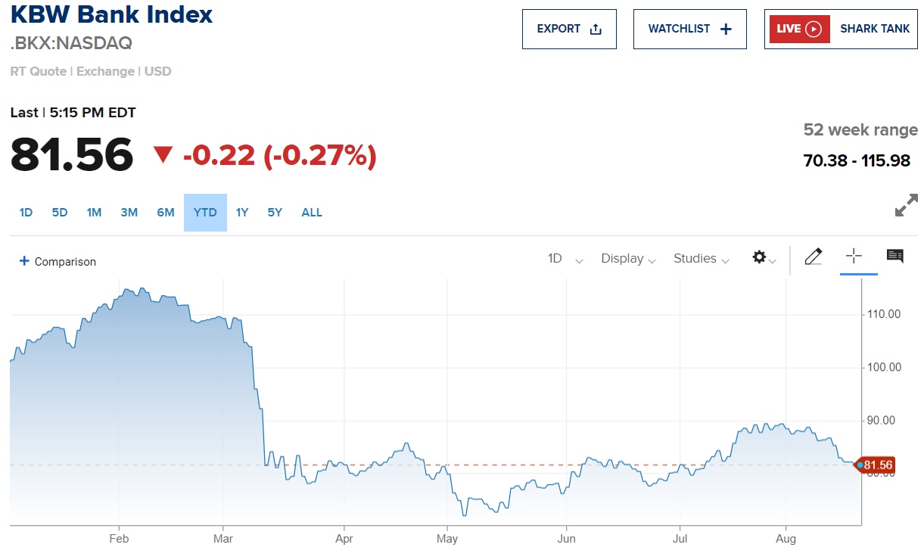Select the 1Y time range tab
The image size is (924, 560).
(x=242, y=213)
